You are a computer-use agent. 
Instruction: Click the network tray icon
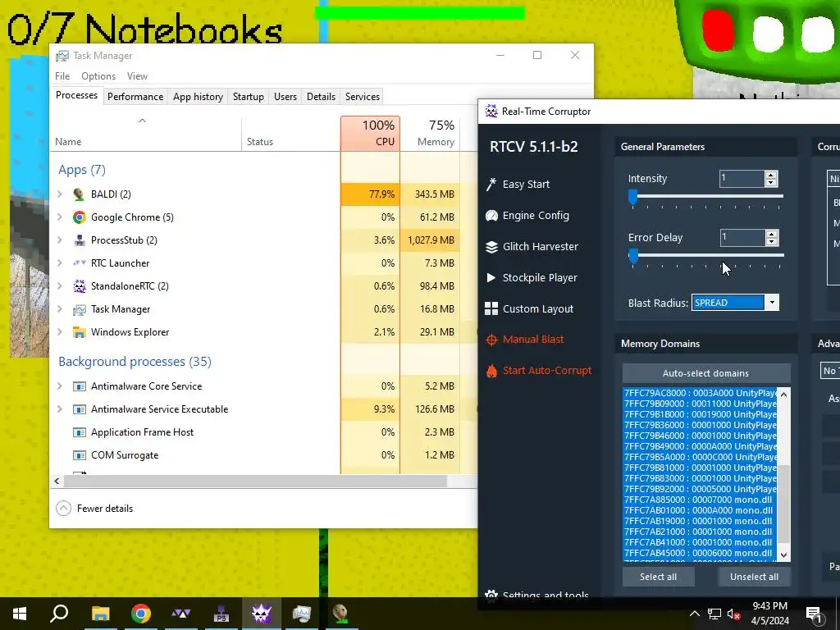click(x=714, y=614)
